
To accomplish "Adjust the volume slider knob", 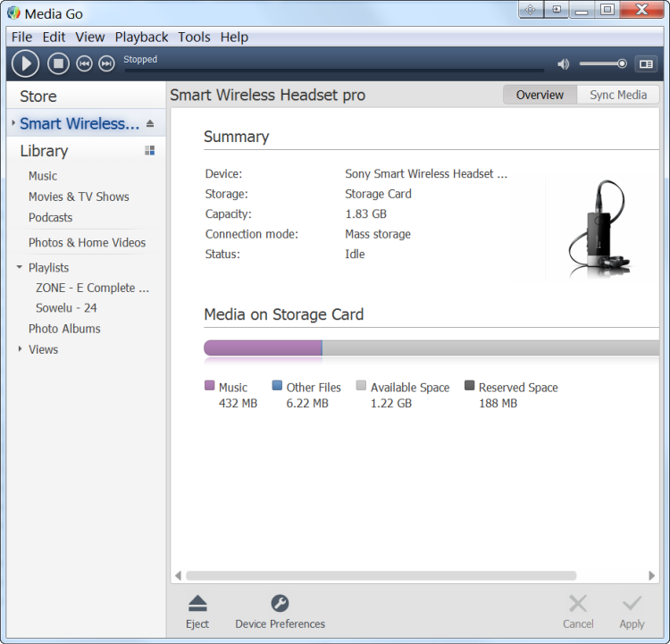I will (622, 63).
